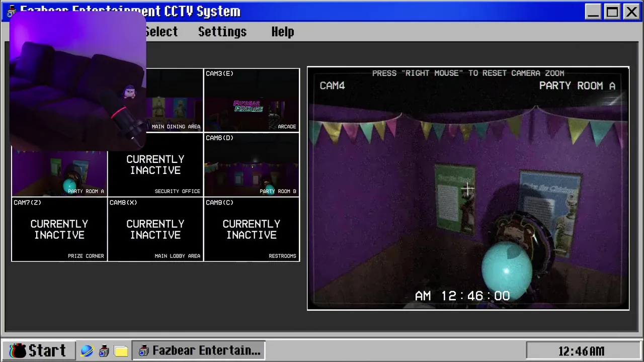Open the camera quick-launch icon beside browser
Viewport: 644px width, 362px height.
(x=104, y=351)
